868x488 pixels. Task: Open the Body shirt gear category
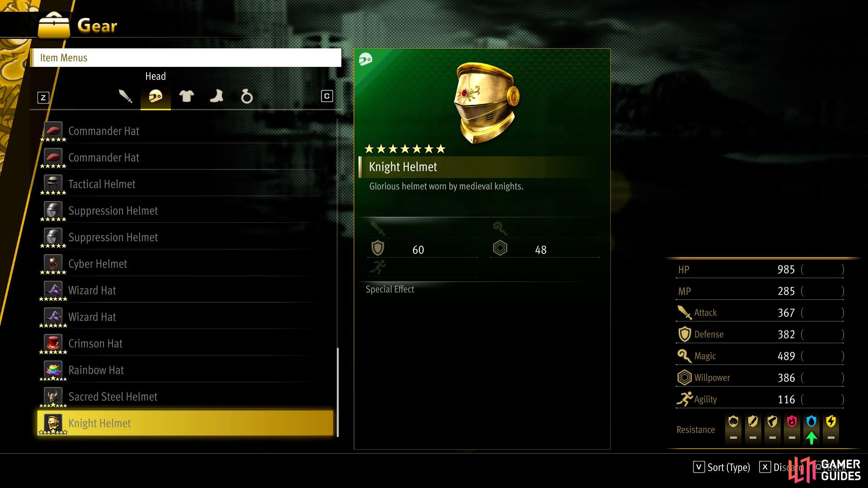(186, 96)
